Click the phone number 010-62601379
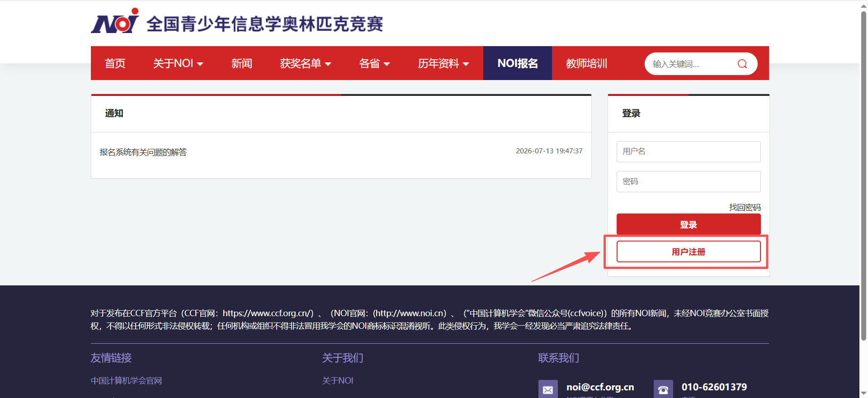The height and width of the screenshot is (398, 868). coord(714,387)
